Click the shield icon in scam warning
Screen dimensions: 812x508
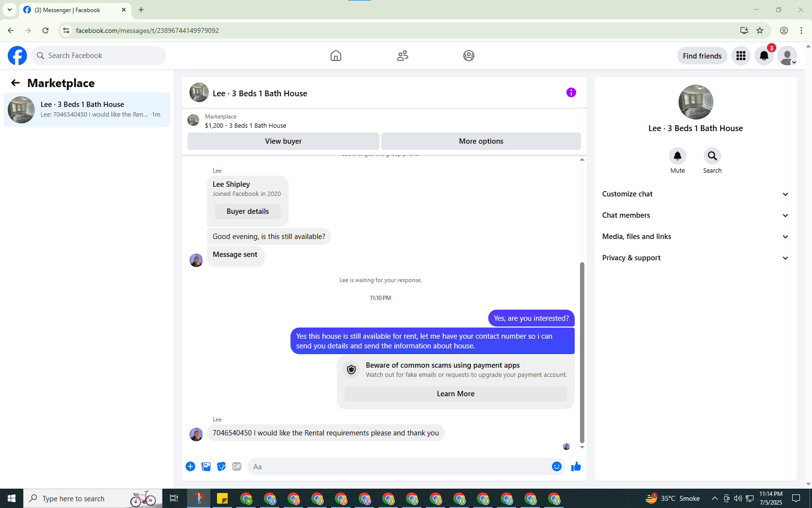coord(351,370)
